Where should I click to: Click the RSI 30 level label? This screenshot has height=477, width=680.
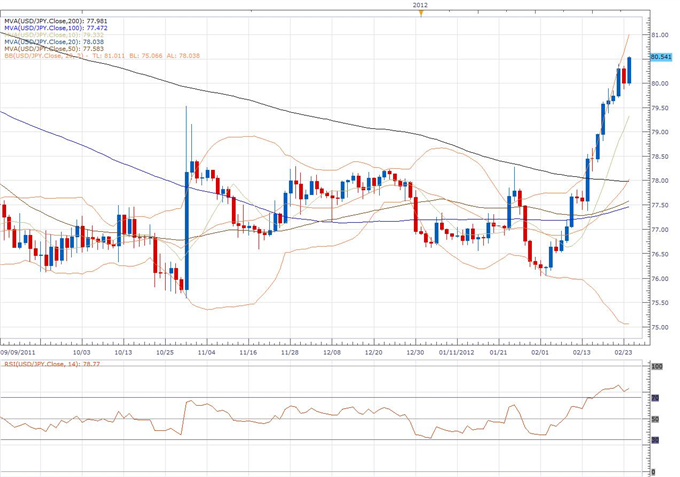tap(655, 441)
